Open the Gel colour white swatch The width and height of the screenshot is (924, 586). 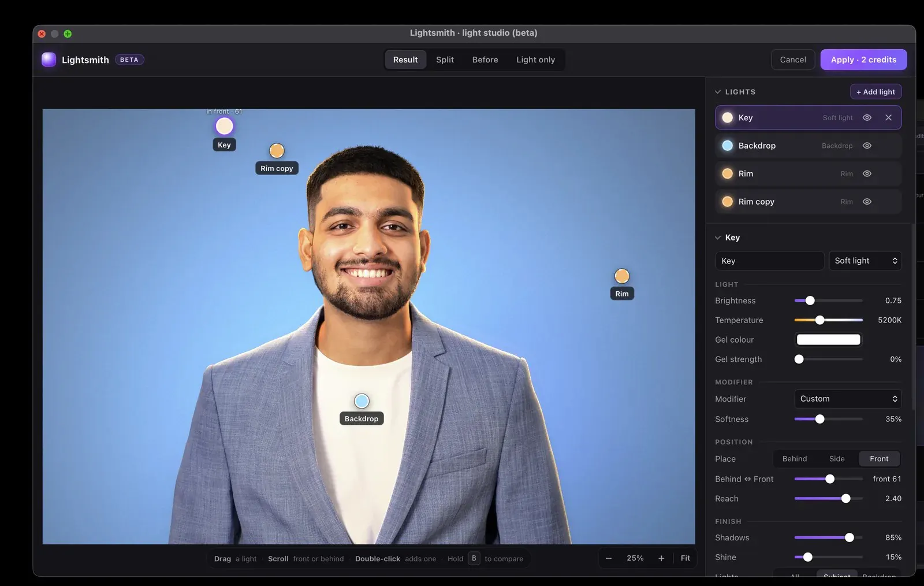(828, 340)
